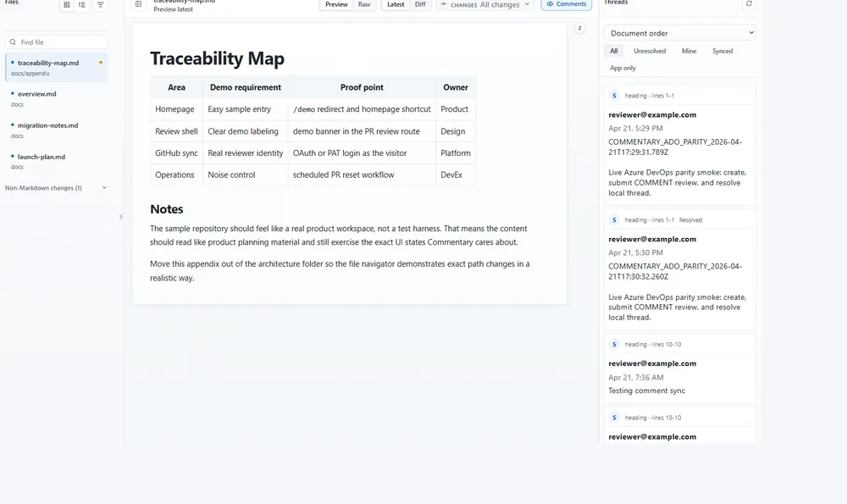Click the 'Proof point' table header
This screenshot has height=504, width=847.
point(362,87)
